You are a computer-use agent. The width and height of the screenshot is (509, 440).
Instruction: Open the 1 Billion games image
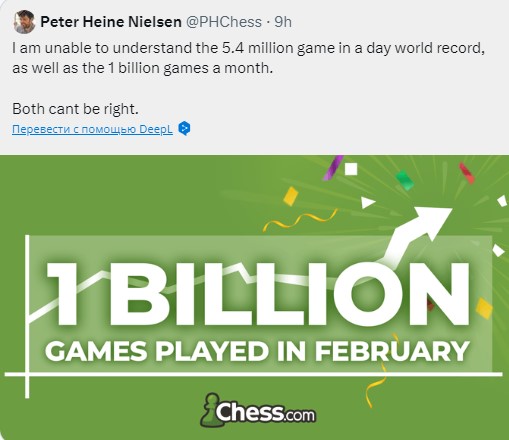point(254,297)
